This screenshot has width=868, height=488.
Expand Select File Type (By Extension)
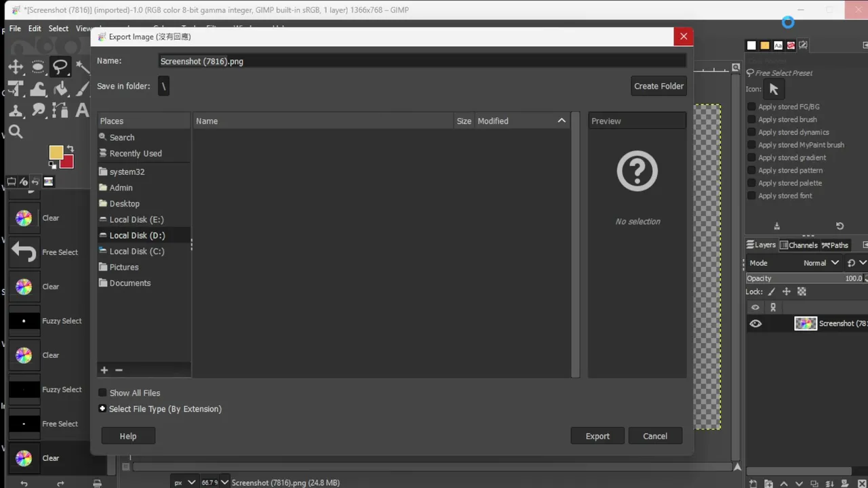pos(102,409)
